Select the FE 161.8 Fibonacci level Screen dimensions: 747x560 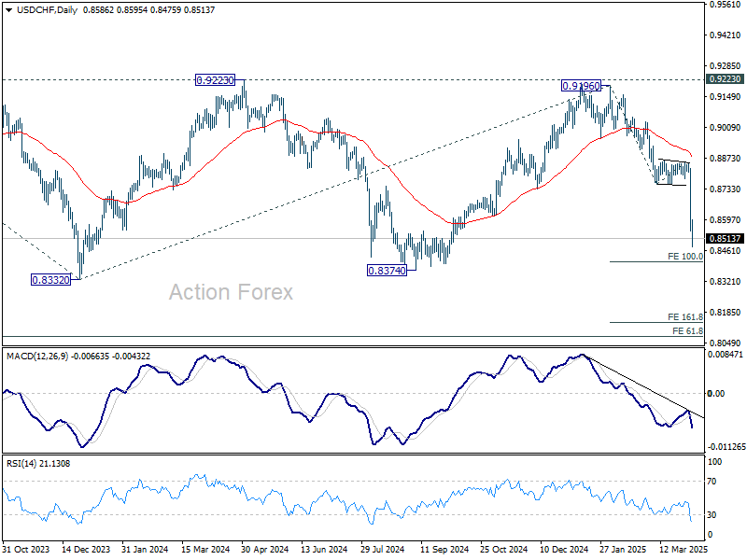pos(685,317)
